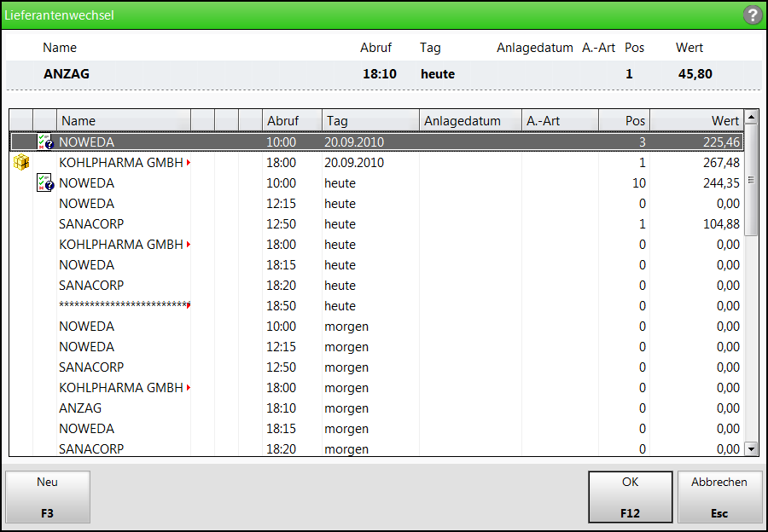Screen dimensions: 768x532
Task: Click the Anlagedatum column header in table
Action: 470,121
